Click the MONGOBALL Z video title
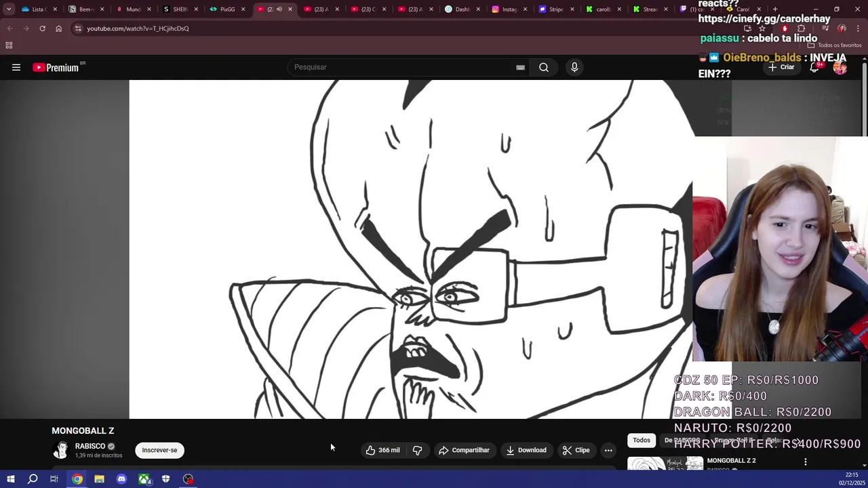Viewport: 868px width, 488px height. click(83, 430)
